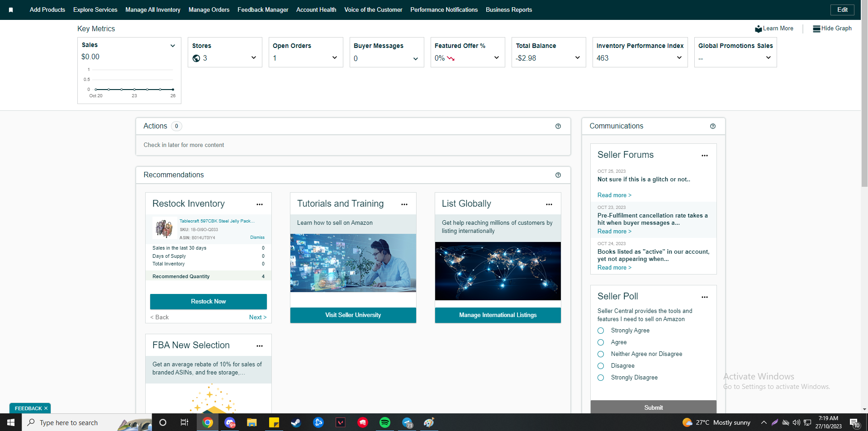Screen dimensions: 868x431
Task: Click the Tutorials and Training image
Action: 353,263
